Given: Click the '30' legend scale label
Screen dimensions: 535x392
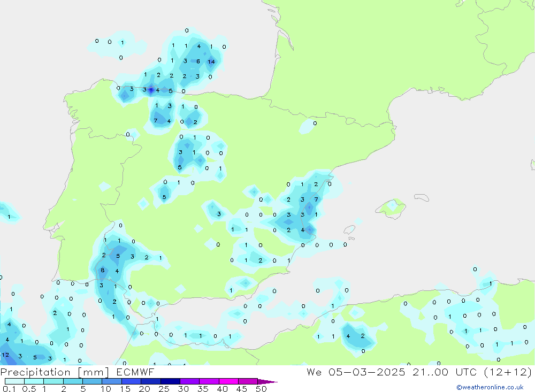Looking at the screenshot, I should (183, 389).
